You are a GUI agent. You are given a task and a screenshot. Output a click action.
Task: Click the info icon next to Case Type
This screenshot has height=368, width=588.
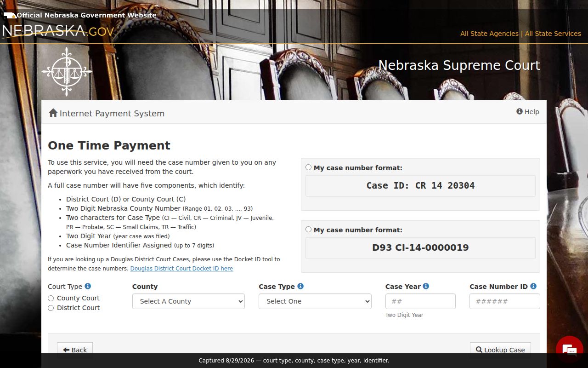[x=300, y=286]
